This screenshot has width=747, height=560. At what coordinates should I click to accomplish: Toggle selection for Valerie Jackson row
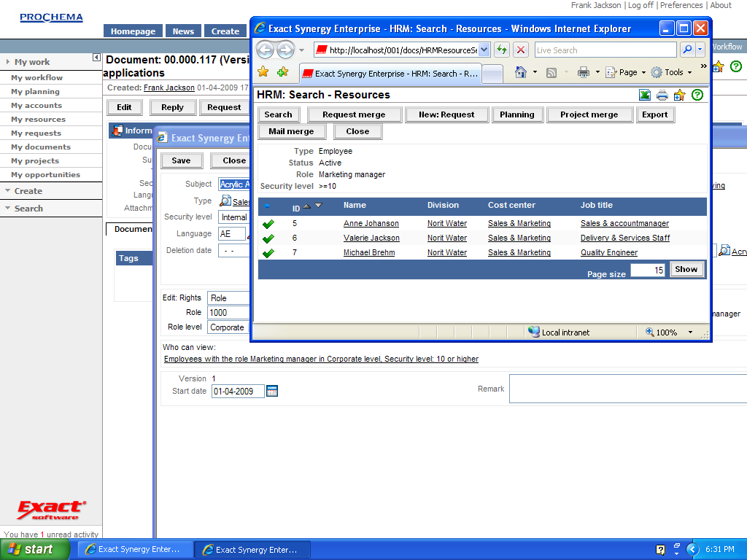(268, 238)
